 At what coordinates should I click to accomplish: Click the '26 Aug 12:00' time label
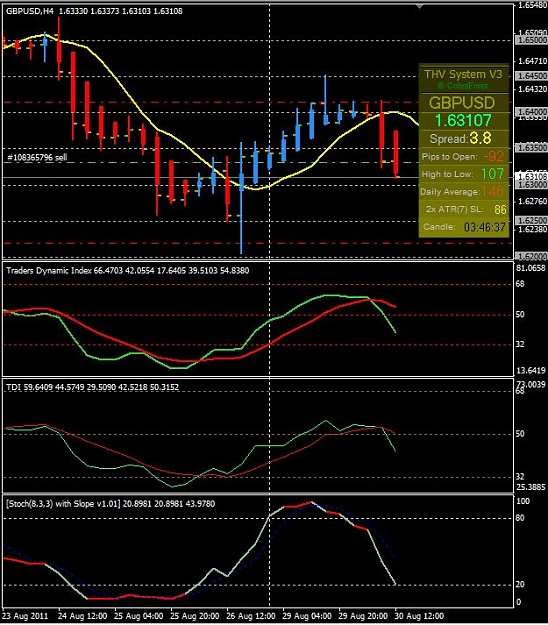click(x=251, y=616)
